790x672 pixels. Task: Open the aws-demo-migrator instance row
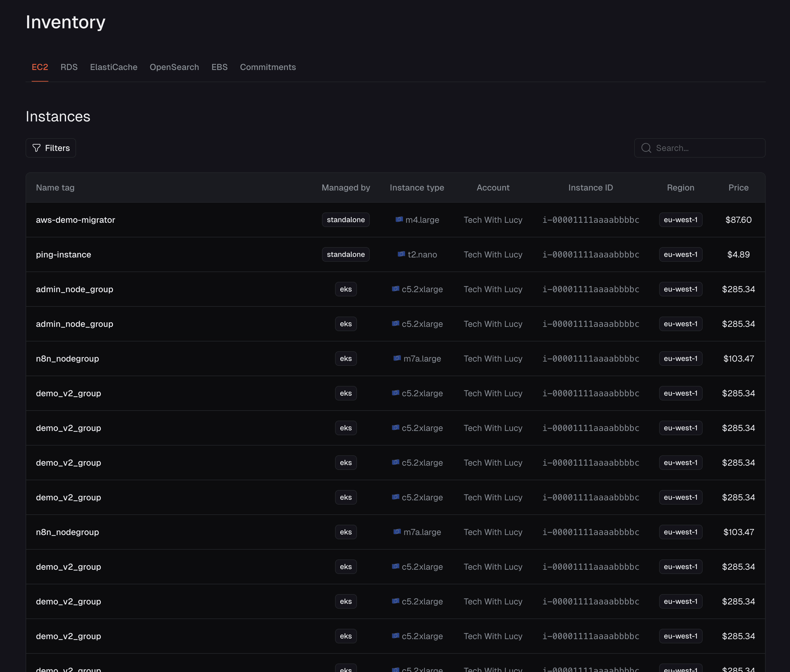pos(75,220)
